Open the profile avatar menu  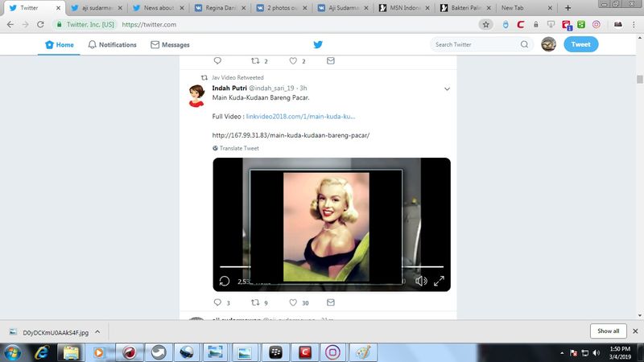[x=548, y=44]
